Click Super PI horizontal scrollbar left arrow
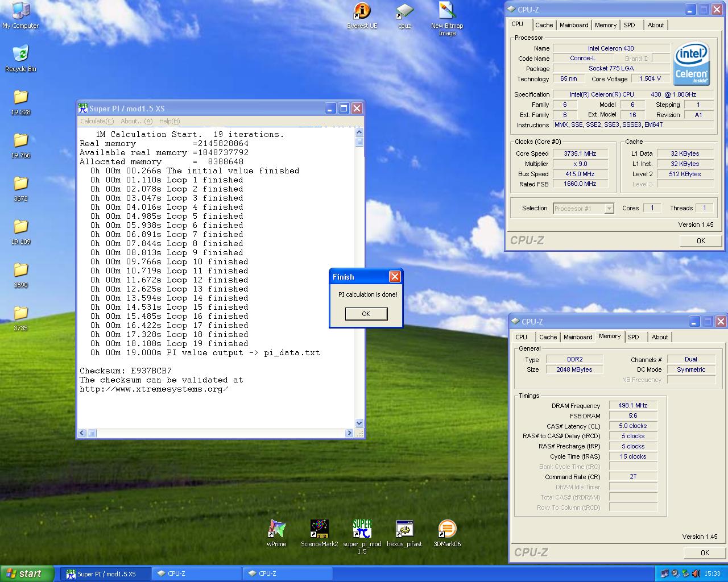Viewport: 728px width, 582px height. pos(82,433)
